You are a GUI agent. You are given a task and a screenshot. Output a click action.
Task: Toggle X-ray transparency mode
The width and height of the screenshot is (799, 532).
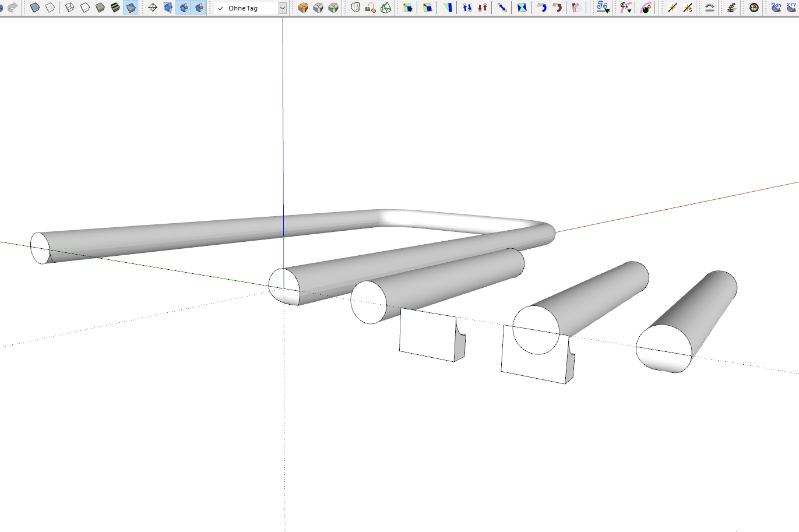35,8
